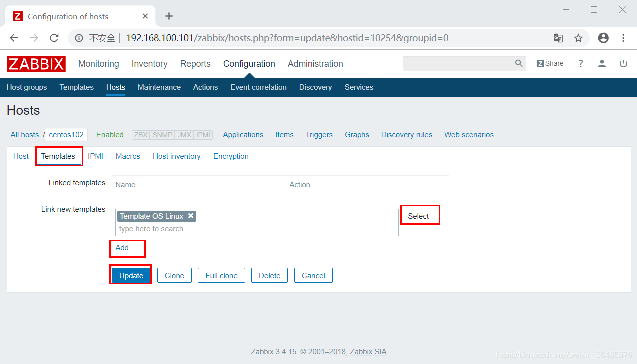Screen dimensions: 637x364
Task: Go to Actions submenu
Action: coord(206,87)
